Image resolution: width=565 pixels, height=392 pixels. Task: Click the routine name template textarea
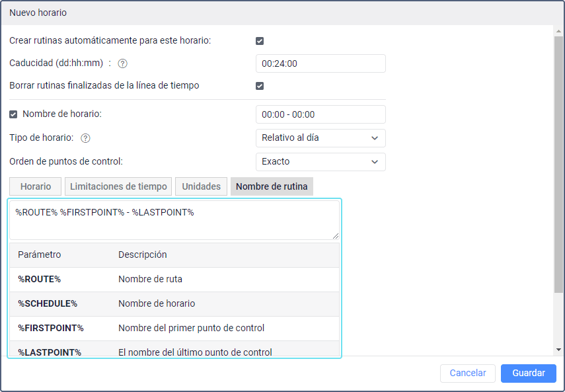[174, 220]
